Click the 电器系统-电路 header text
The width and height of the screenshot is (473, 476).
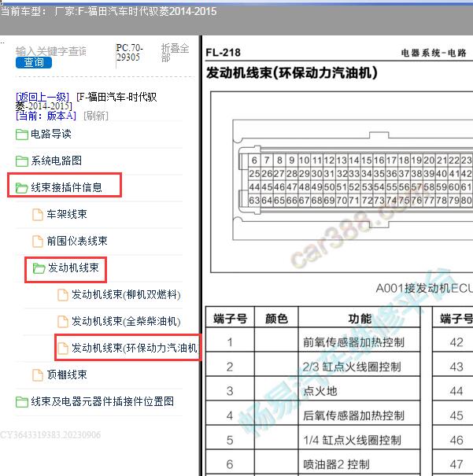[434, 53]
